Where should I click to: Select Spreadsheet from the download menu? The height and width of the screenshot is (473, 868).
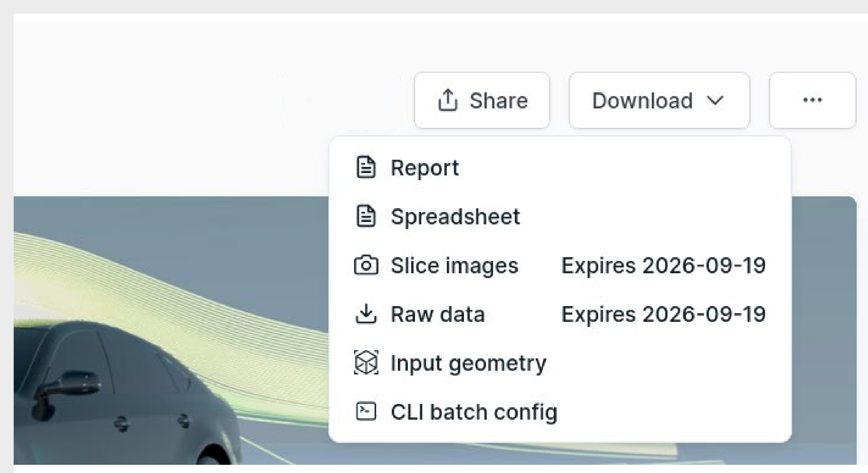coord(455,216)
